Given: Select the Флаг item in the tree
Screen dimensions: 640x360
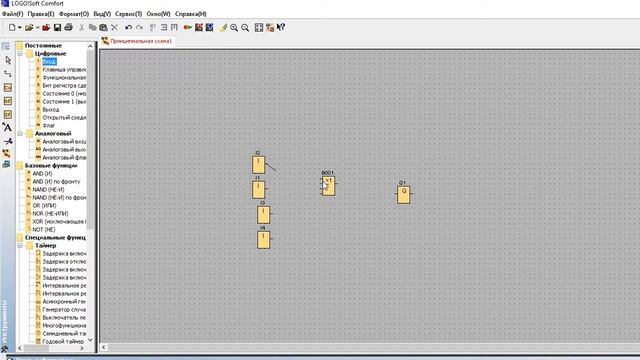Looking at the screenshot, I should (x=49, y=126).
